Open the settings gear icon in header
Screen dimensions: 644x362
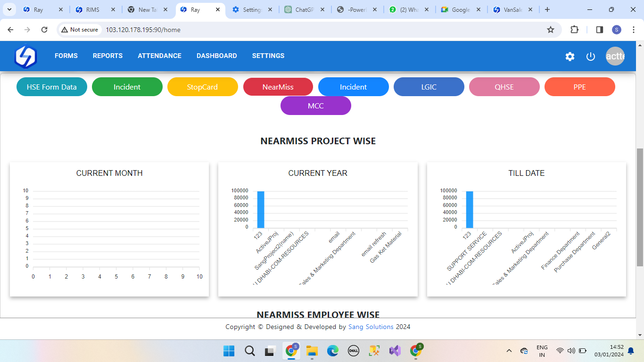570,57
